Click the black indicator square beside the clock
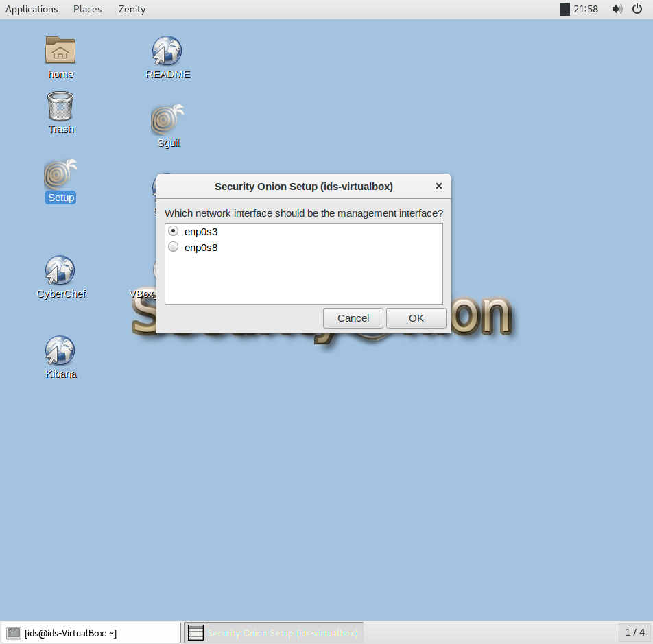The width and height of the screenshot is (653, 644). pos(565,9)
